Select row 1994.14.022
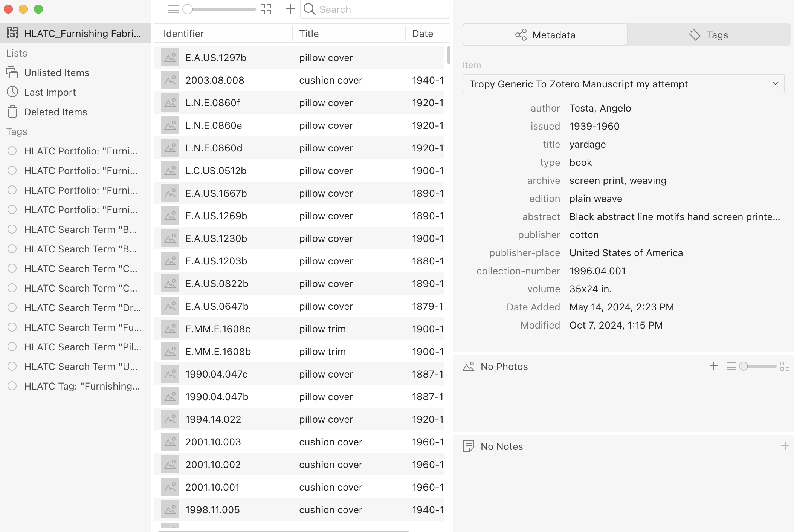This screenshot has width=794, height=532. tap(299, 419)
